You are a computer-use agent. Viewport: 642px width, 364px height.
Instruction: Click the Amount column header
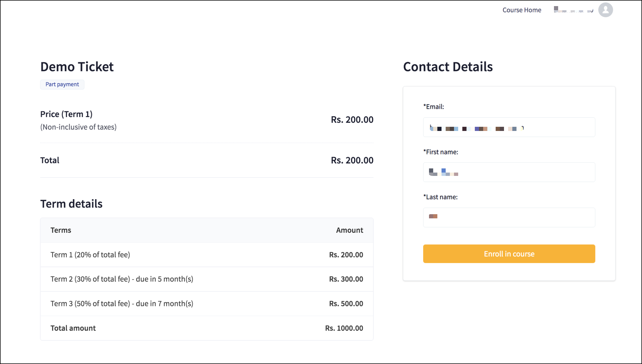coord(349,230)
